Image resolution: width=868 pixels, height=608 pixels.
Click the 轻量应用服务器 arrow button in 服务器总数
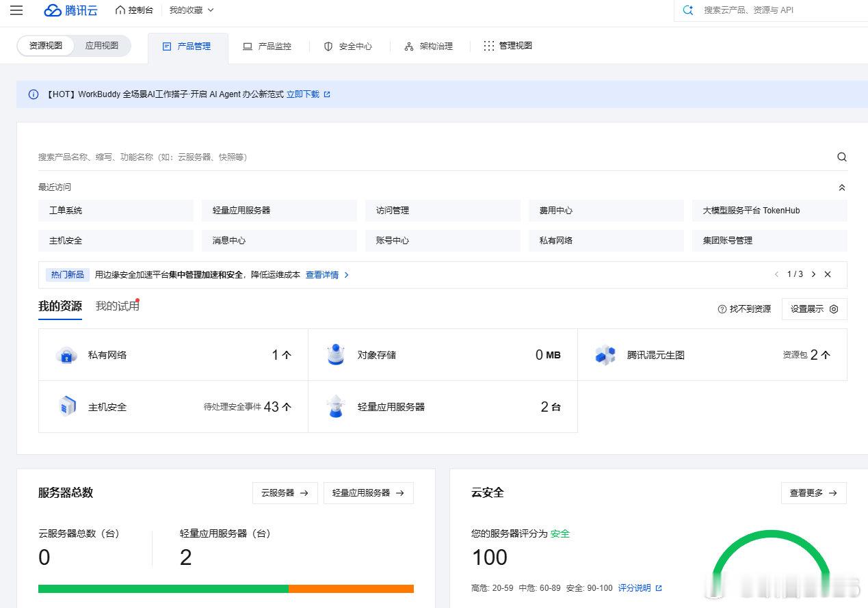click(369, 493)
